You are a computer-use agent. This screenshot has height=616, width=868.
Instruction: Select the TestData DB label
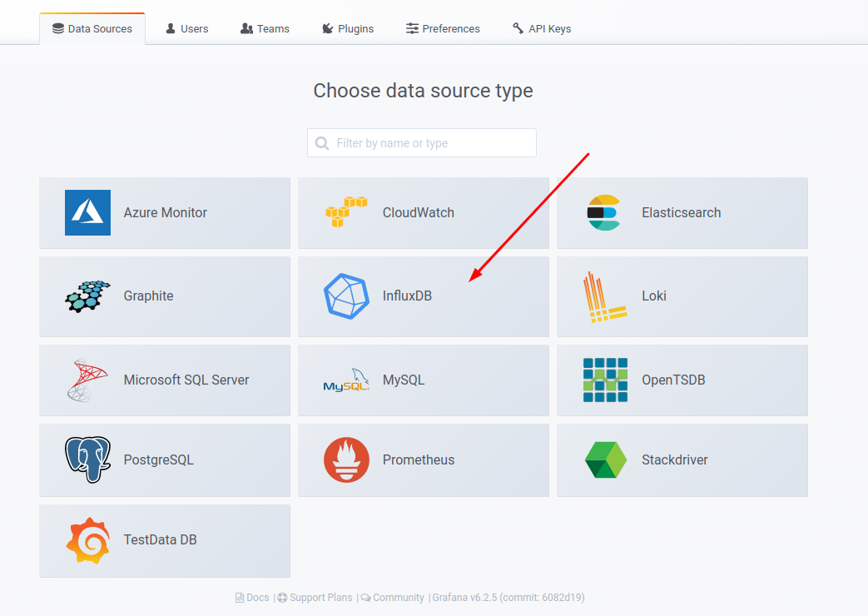coord(161,539)
